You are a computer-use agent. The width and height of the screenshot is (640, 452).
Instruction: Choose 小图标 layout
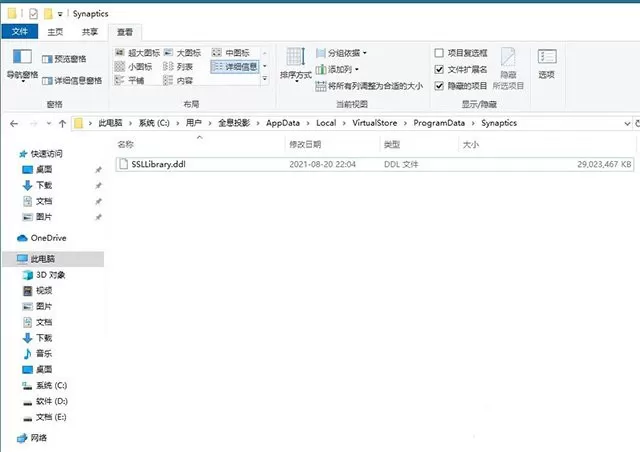(133, 66)
